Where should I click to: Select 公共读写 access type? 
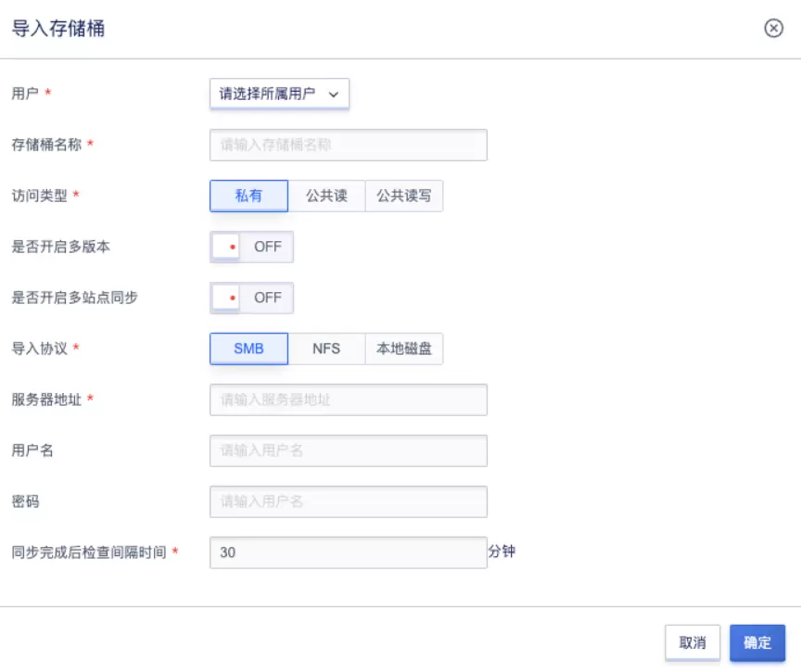tap(403, 196)
